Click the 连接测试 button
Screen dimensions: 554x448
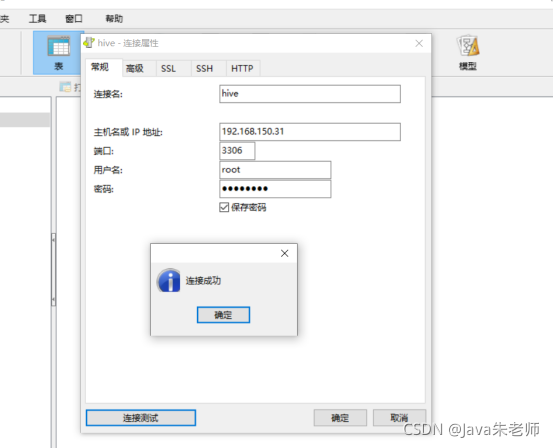pos(141,418)
